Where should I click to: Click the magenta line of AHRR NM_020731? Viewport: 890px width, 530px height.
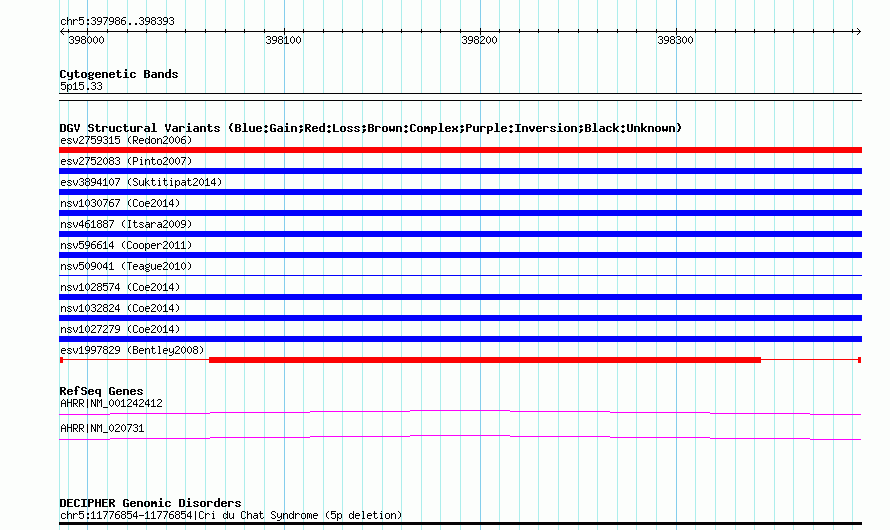point(460,438)
